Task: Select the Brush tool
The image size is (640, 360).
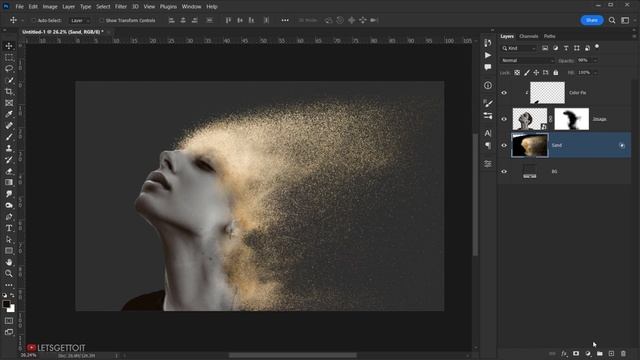Action: 9,137
